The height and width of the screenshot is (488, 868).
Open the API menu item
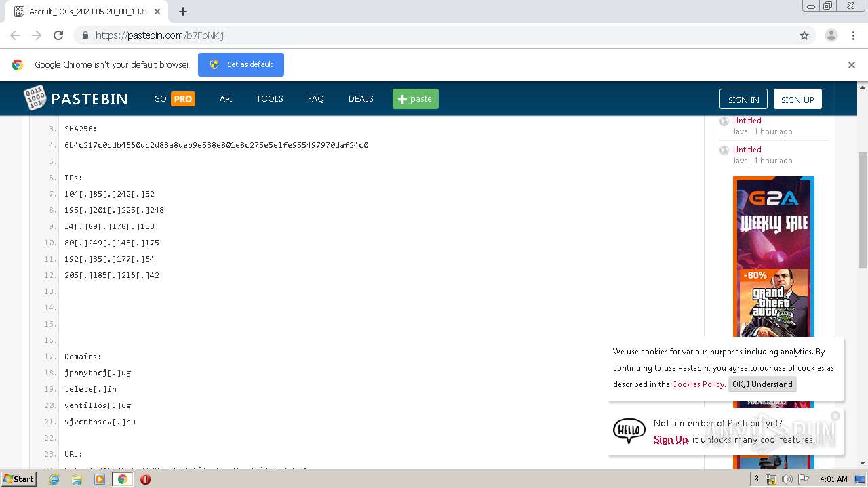point(226,98)
